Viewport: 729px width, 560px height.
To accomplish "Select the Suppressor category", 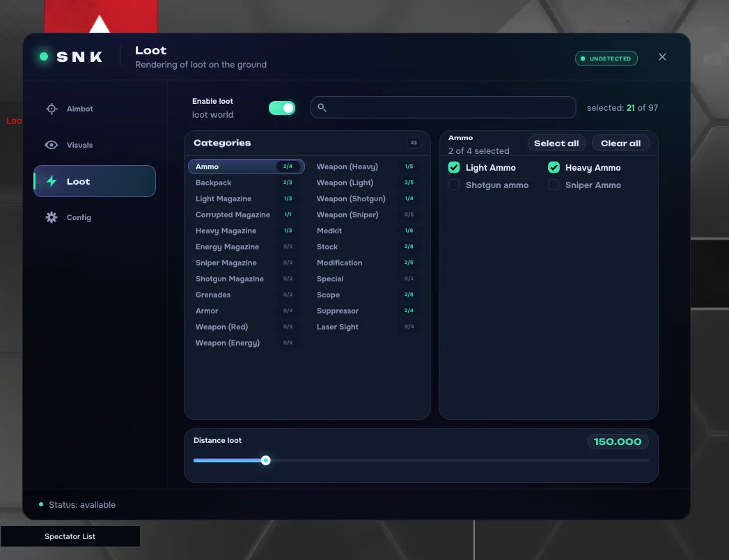I will (368, 311).
